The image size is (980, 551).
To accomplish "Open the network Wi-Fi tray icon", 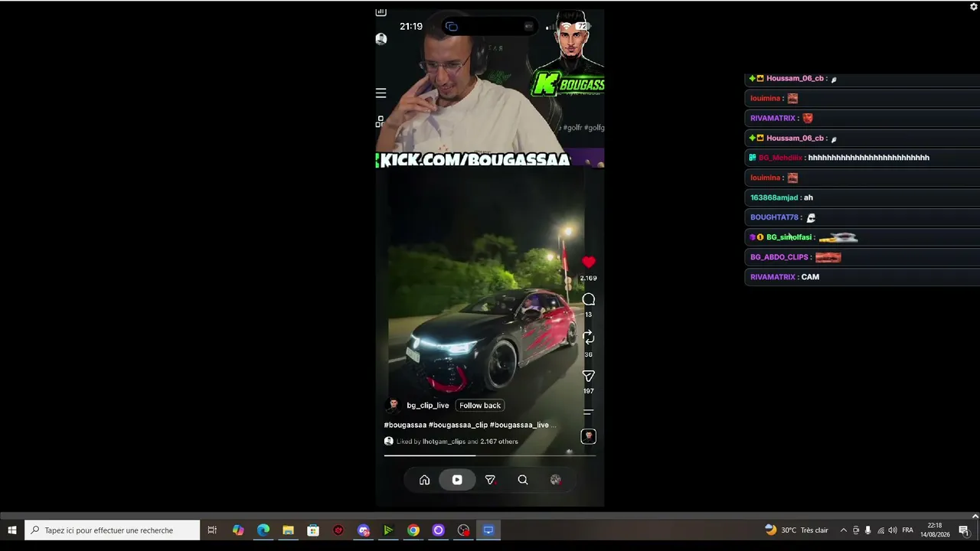I will (880, 530).
